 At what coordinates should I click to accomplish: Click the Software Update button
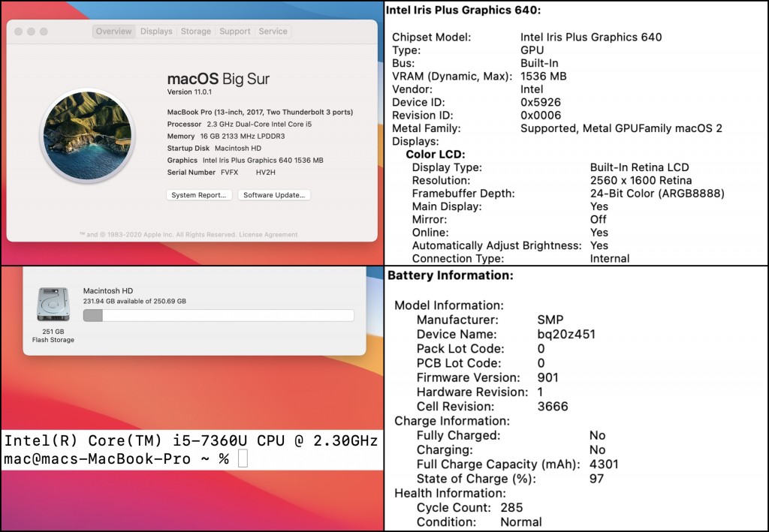274,195
